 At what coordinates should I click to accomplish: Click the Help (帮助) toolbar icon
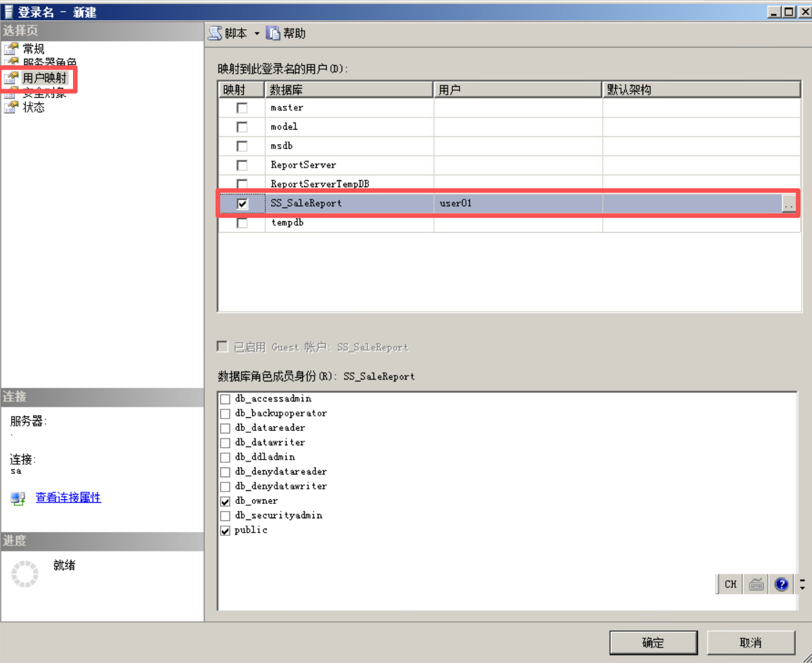click(273, 33)
